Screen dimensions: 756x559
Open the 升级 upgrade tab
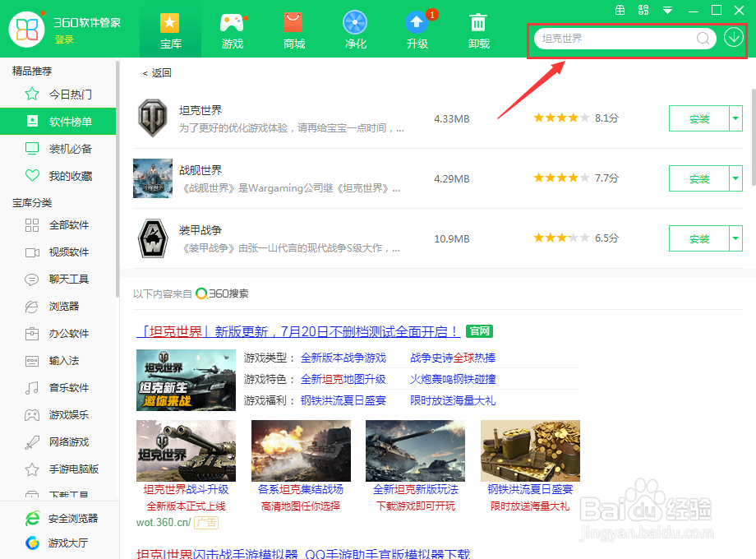coord(417,31)
